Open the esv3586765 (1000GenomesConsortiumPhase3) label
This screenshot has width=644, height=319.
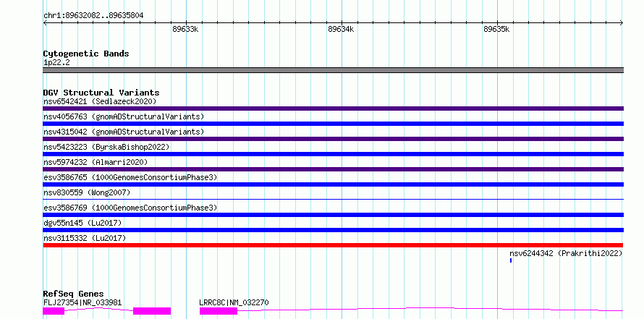[x=130, y=177]
